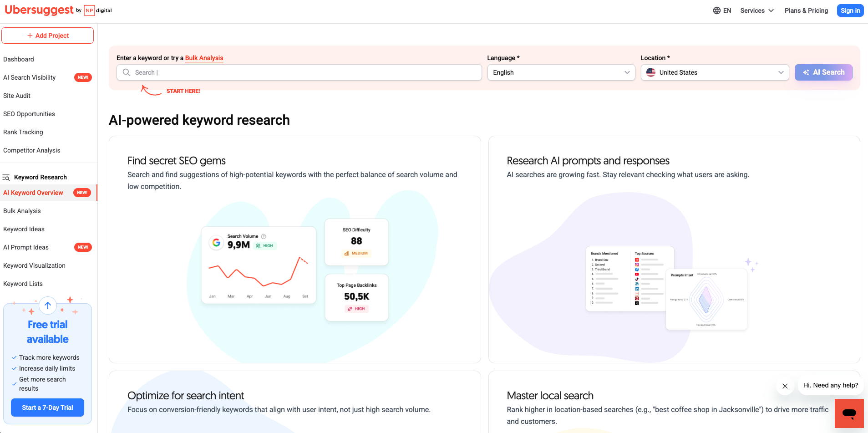Click the SEO Difficulty 88 card
The width and height of the screenshot is (868, 433).
coord(356,242)
